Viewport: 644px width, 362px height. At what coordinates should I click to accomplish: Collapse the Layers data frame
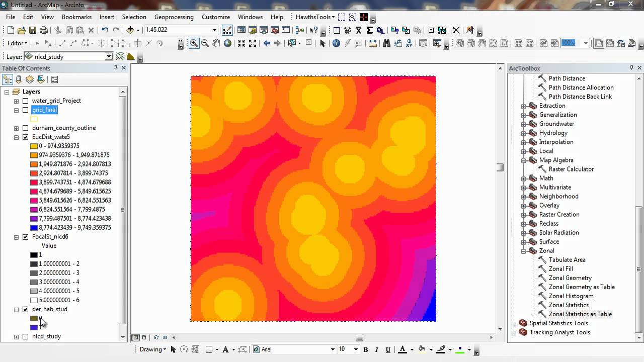click(7, 92)
